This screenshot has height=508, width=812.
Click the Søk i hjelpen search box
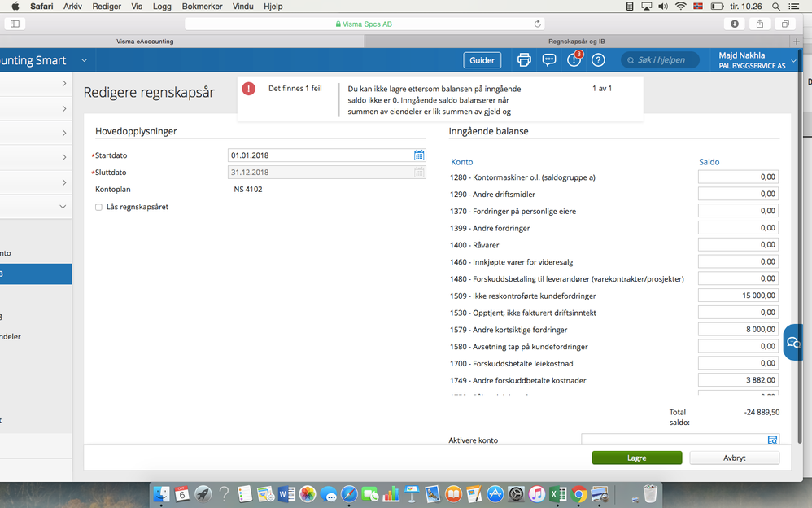coord(661,60)
